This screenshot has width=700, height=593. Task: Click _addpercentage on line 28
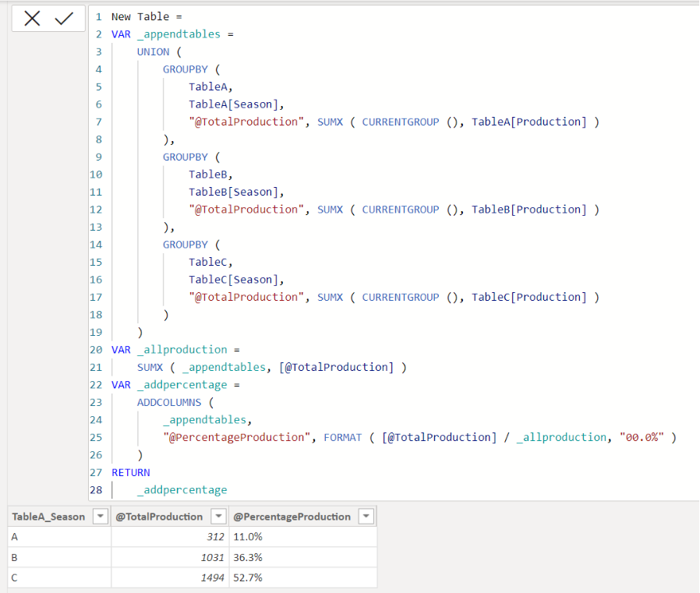click(x=182, y=490)
